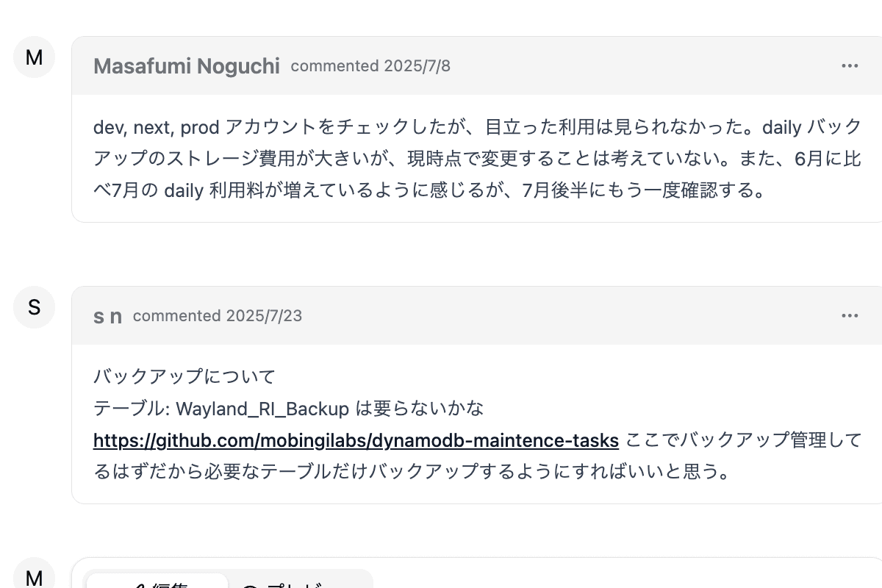Open the dynamodb-maintence-tasks GitHub link
This screenshot has height=588, width=882.
pyautogui.click(x=356, y=440)
